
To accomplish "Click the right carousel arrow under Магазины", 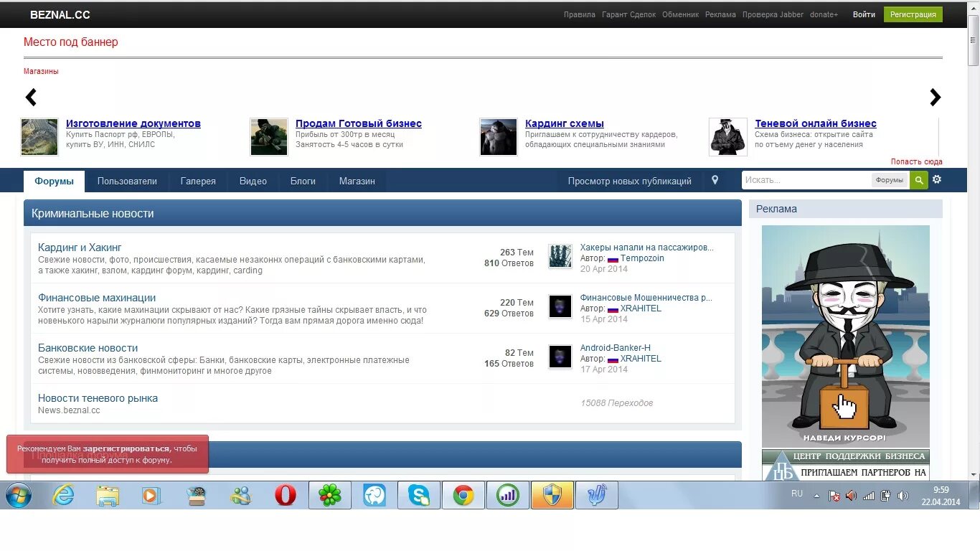I will click(x=935, y=97).
